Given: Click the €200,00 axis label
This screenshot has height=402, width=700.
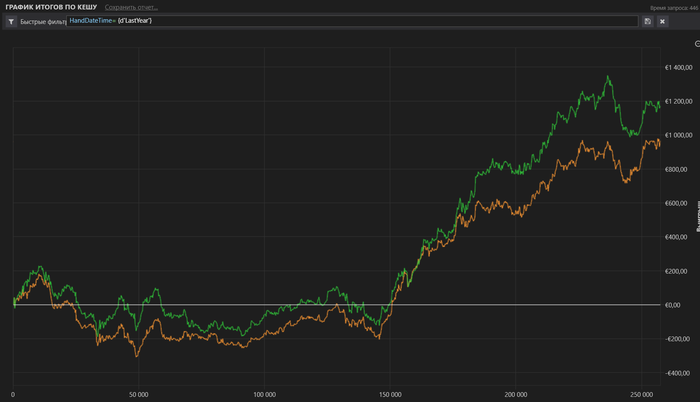Looking at the screenshot, I should pyautogui.click(x=676, y=271).
